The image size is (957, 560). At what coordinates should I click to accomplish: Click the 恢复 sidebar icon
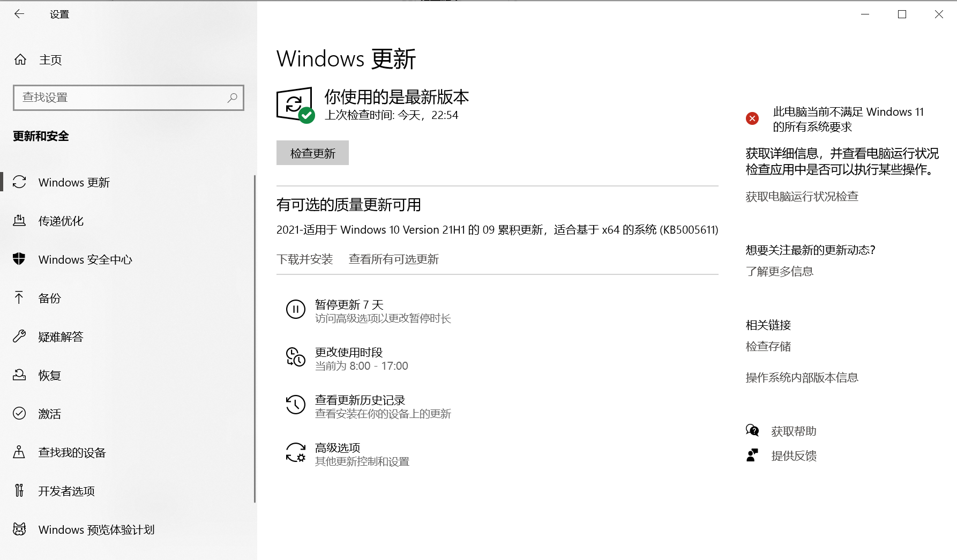[19, 375]
